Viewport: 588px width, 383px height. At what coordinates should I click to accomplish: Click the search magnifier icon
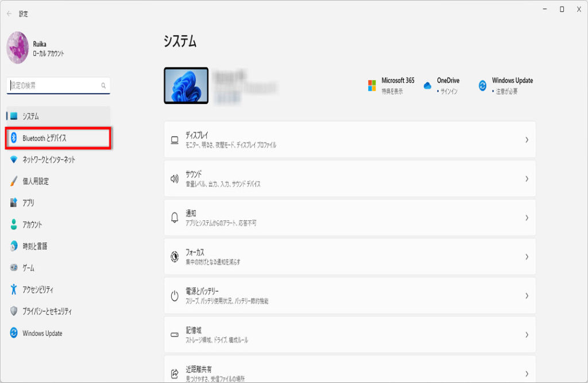(x=103, y=86)
